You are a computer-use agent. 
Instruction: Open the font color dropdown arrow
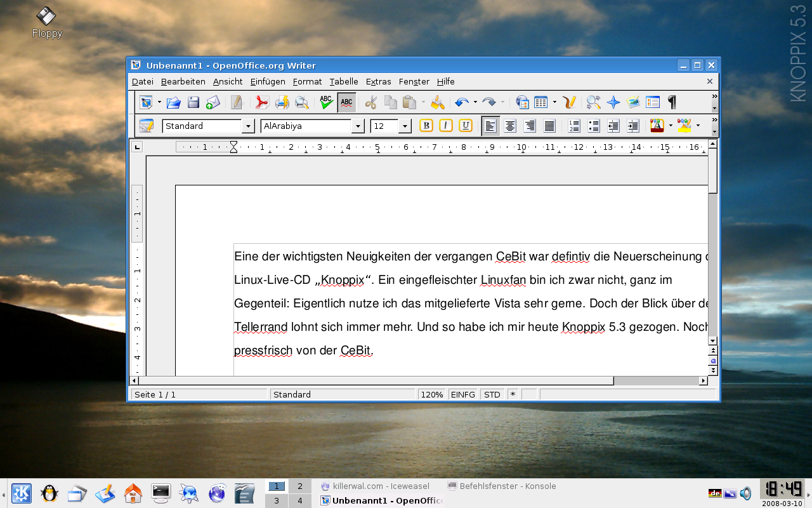671,126
